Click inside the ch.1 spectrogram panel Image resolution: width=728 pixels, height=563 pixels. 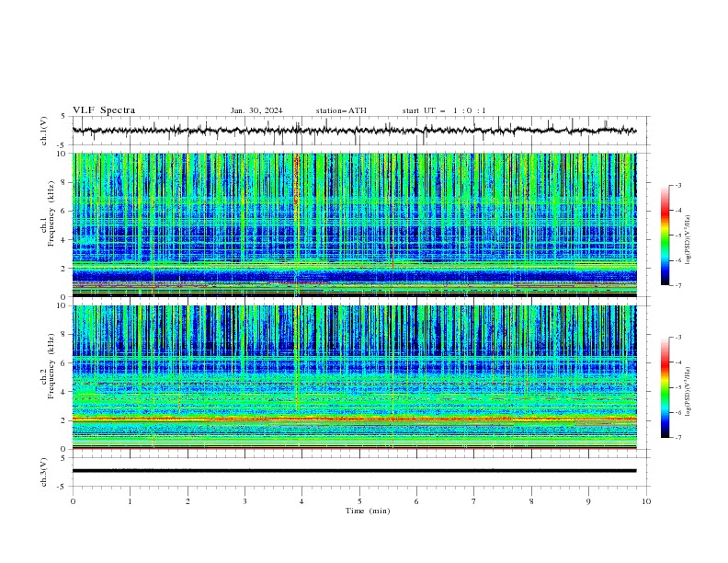[x=355, y=224]
